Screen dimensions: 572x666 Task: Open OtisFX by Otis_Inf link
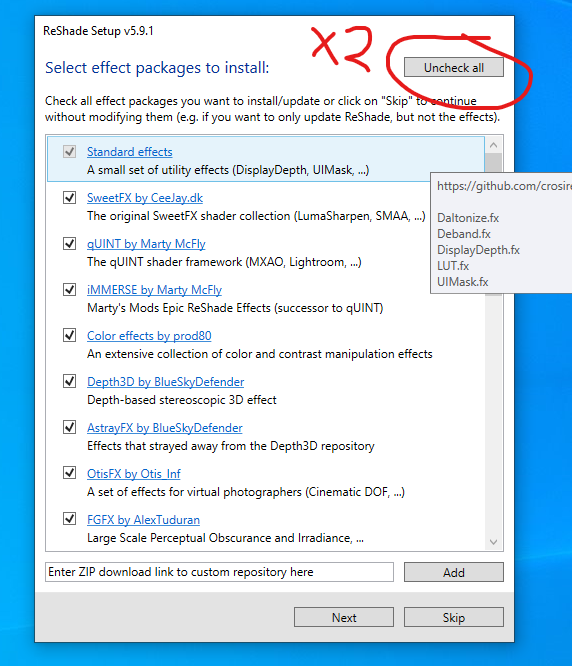pyautogui.click(x=134, y=474)
